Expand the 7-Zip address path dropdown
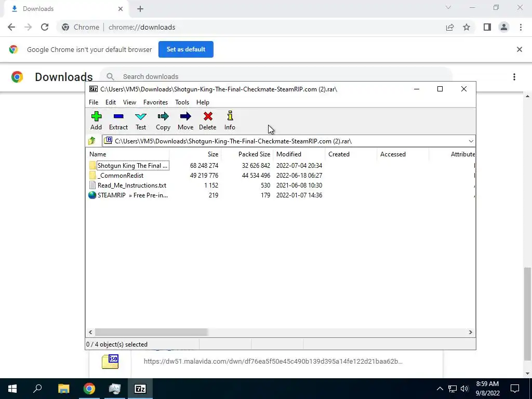 pos(471,141)
